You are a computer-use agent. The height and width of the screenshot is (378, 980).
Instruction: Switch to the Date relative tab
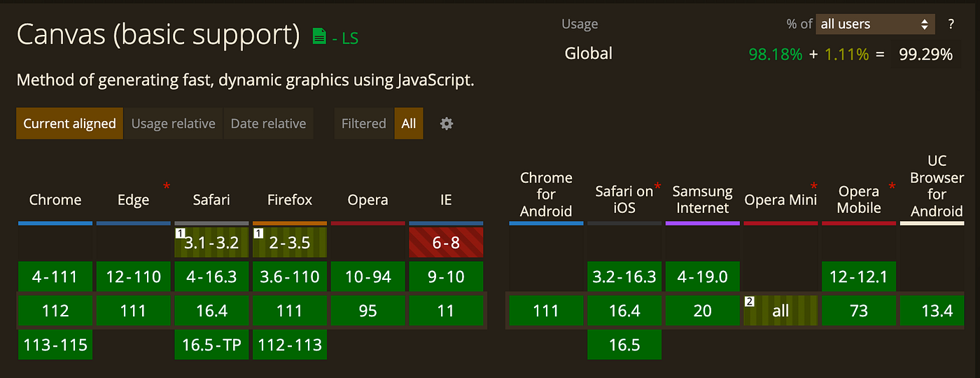pyautogui.click(x=268, y=124)
